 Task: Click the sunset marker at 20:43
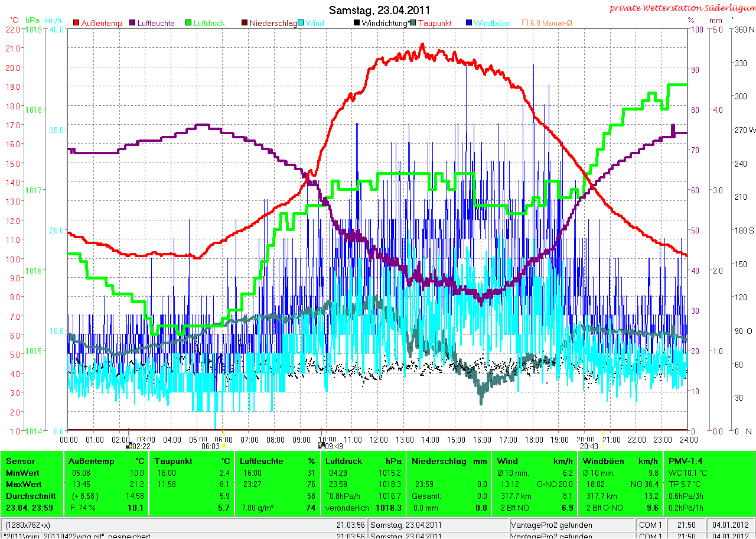603,447
